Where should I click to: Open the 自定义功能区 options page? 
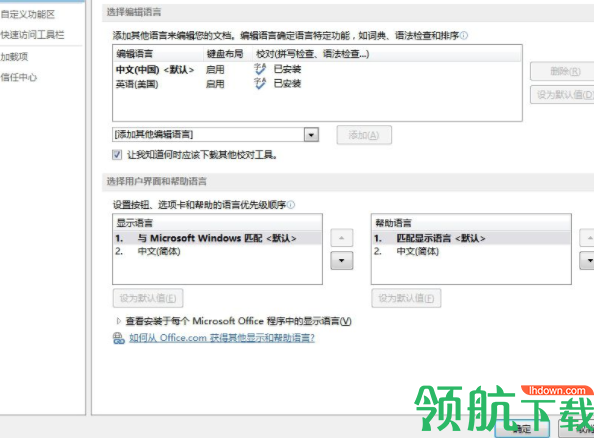click(28, 14)
